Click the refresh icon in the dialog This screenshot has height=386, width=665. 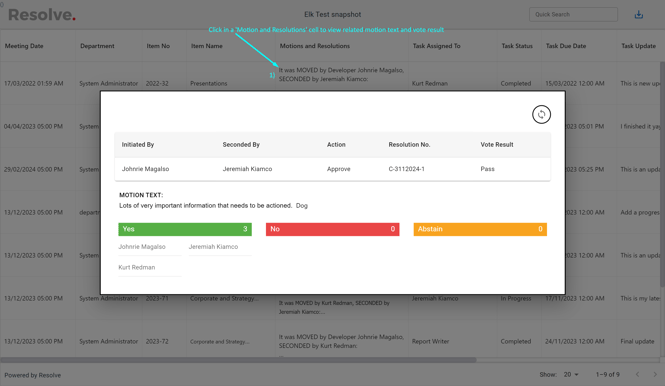tap(541, 115)
